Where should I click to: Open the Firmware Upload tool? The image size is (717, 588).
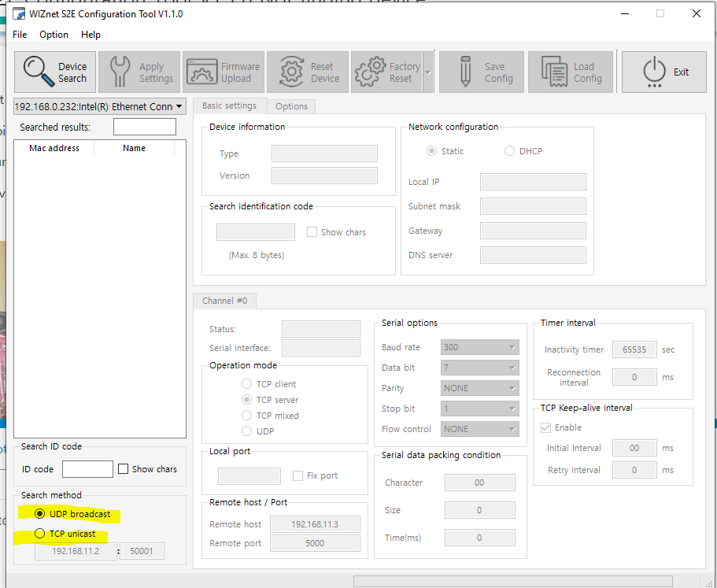224,72
